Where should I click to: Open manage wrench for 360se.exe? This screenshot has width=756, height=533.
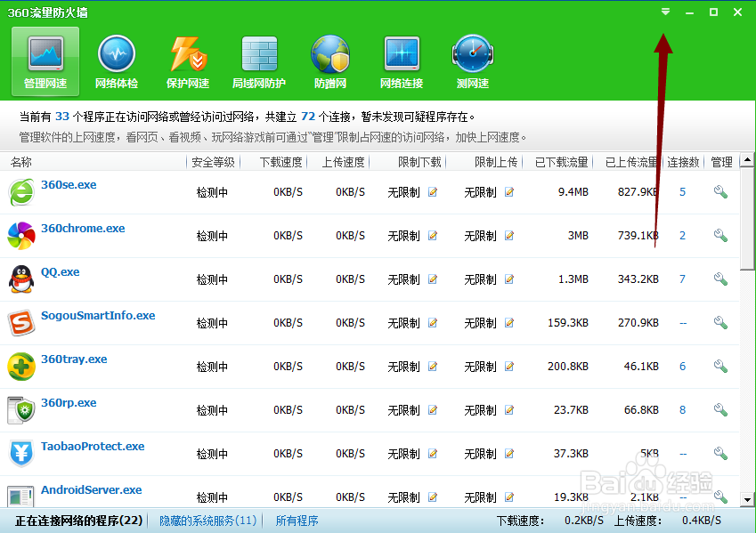720,192
